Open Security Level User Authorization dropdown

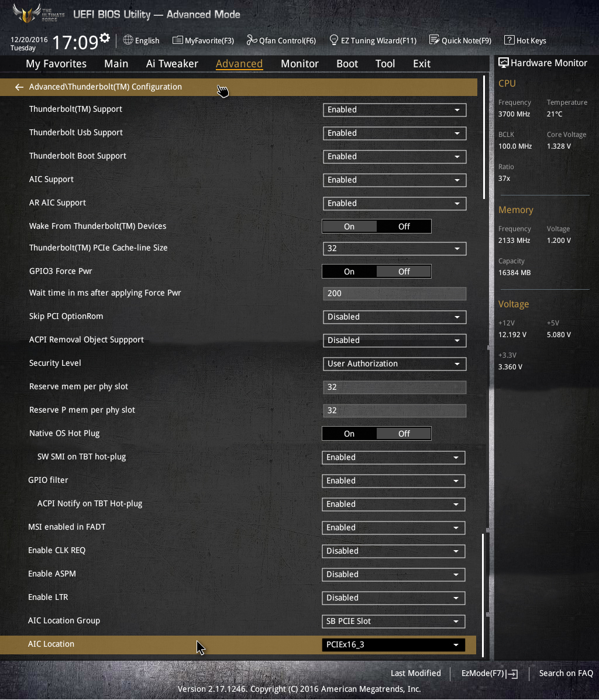click(394, 364)
